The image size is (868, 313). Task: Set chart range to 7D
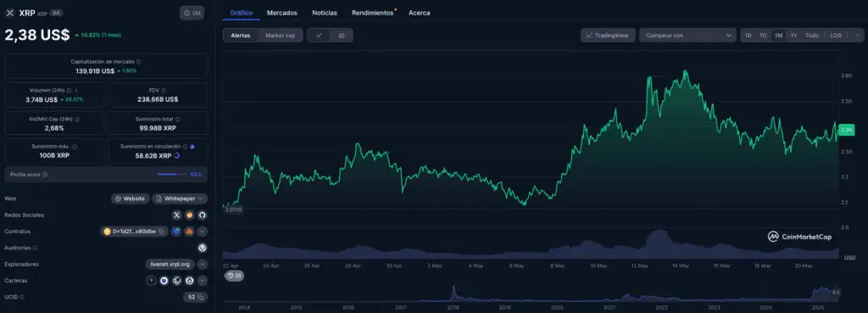click(763, 36)
